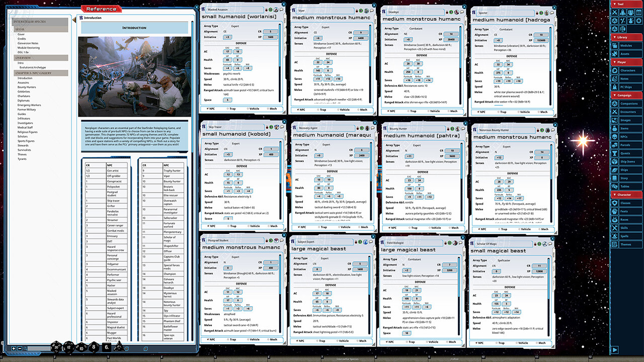Open the Modules icon under Library

pyautogui.click(x=627, y=45)
